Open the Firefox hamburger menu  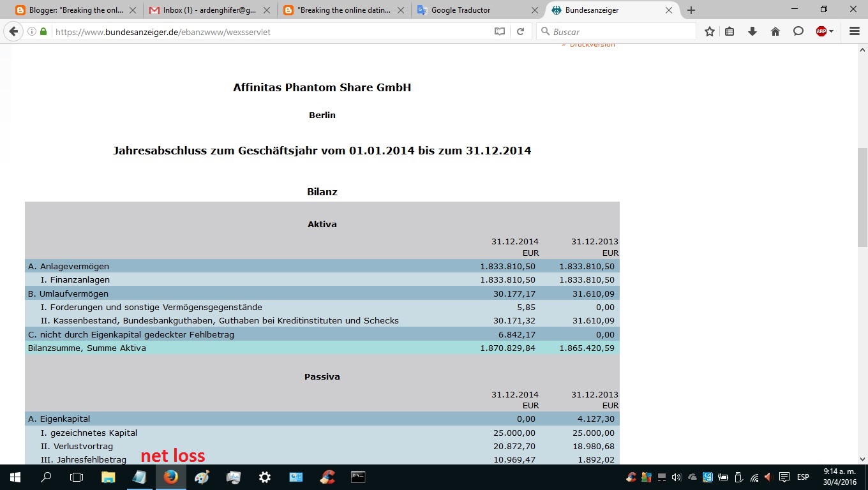coord(855,31)
